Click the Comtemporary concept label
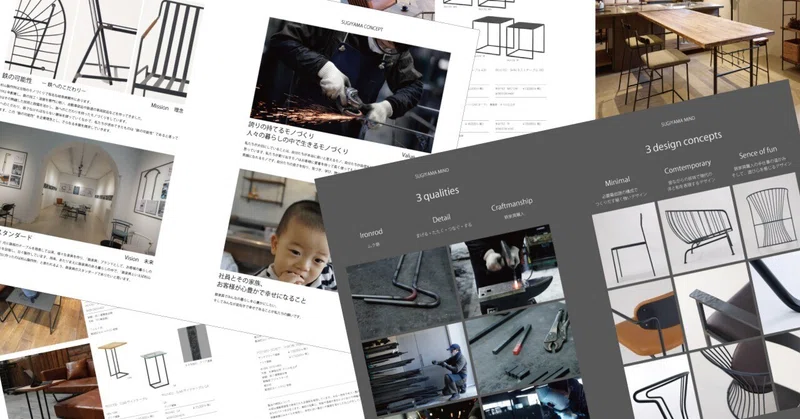 [x=687, y=166]
